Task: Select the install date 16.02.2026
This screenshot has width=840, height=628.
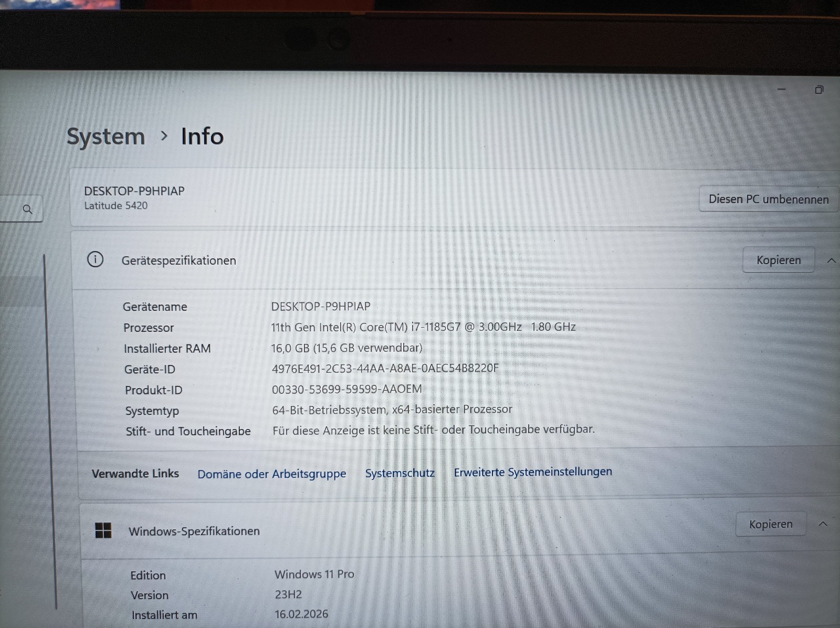Action: pos(301,614)
